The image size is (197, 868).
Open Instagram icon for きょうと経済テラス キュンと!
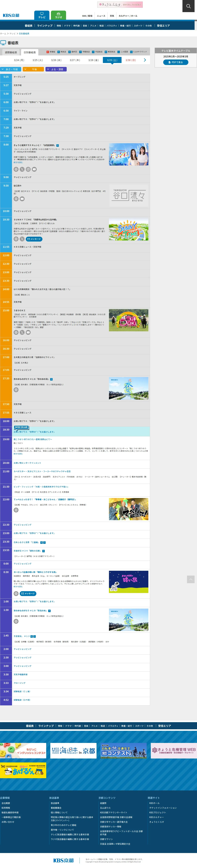(28, 169)
